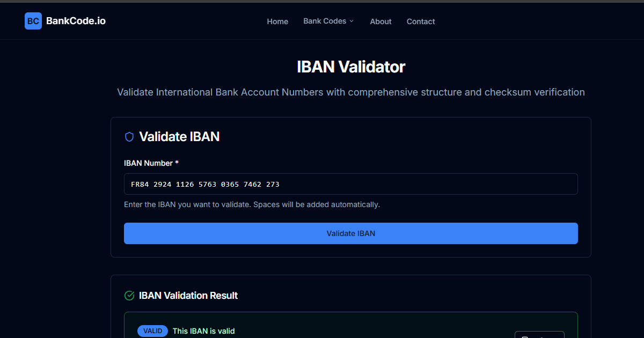Click the BankCode.io wordmark
This screenshot has width=644, height=338.
(76, 21)
